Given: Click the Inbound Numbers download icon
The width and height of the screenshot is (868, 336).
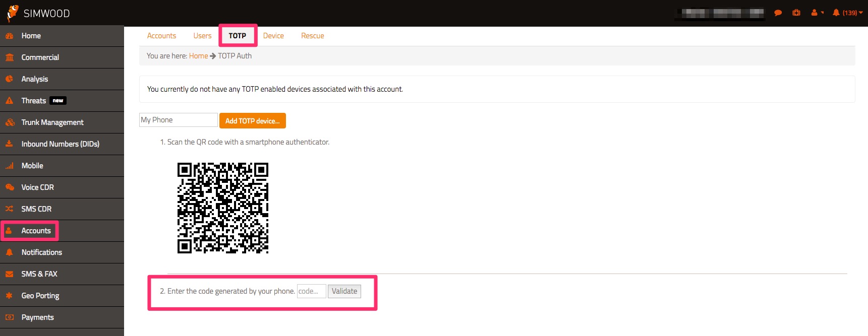Looking at the screenshot, I should (x=10, y=144).
